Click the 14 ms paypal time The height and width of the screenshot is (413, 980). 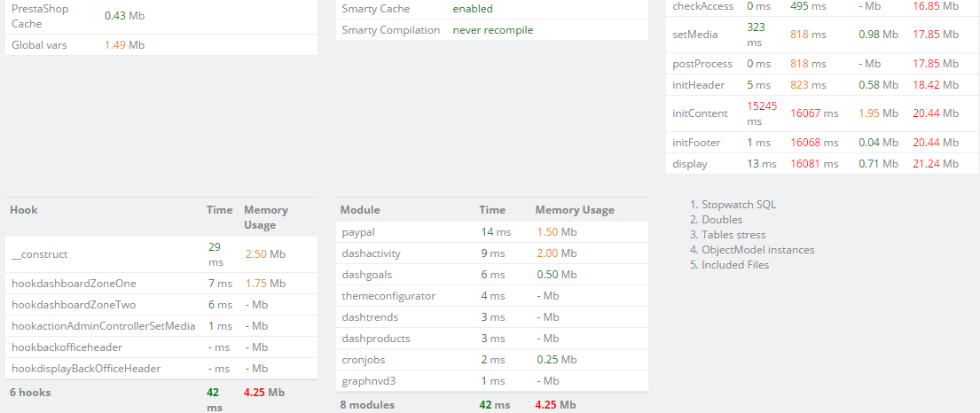pos(497,232)
